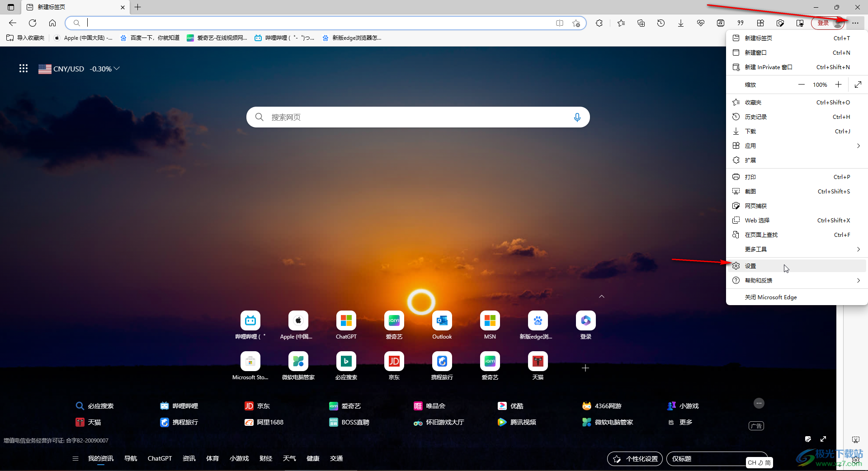Click the zoom out minus button
This screenshot has height=471, width=868.
click(802, 85)
